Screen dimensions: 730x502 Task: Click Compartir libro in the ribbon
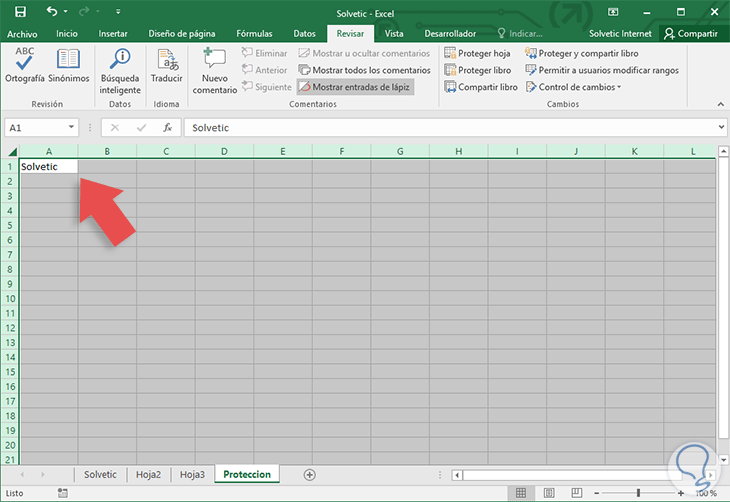(x=480, y=87)
